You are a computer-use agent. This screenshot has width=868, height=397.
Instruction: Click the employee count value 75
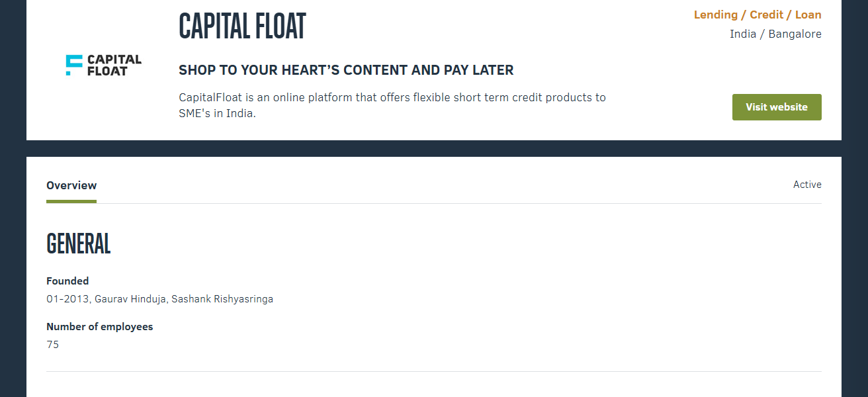coord(52,344)
